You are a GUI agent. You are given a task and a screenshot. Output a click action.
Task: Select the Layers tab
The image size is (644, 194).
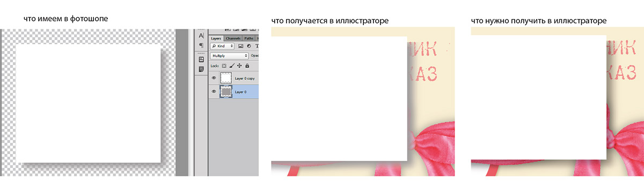pyautogui.click(x=216, y=39)
